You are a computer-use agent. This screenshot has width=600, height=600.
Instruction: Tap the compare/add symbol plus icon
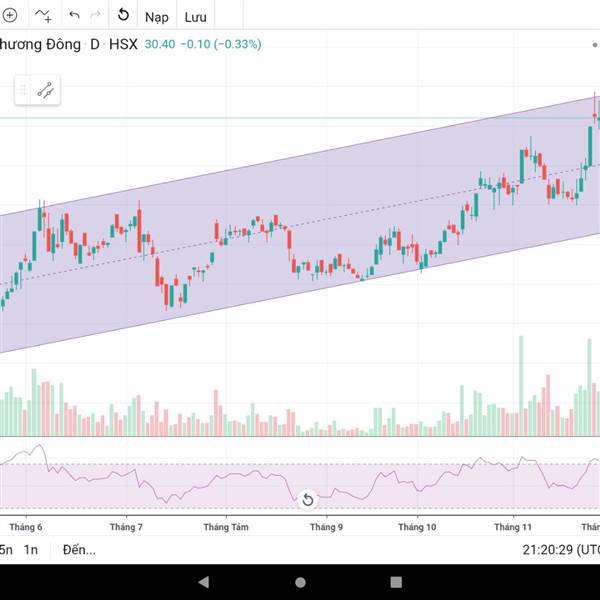click(9, 15)
